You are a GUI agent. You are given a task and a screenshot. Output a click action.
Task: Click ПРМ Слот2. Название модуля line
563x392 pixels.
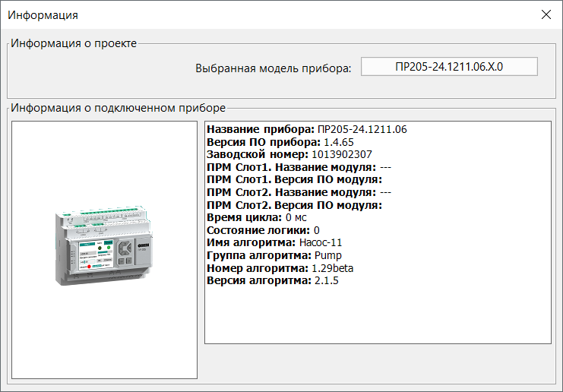(299, 192)
